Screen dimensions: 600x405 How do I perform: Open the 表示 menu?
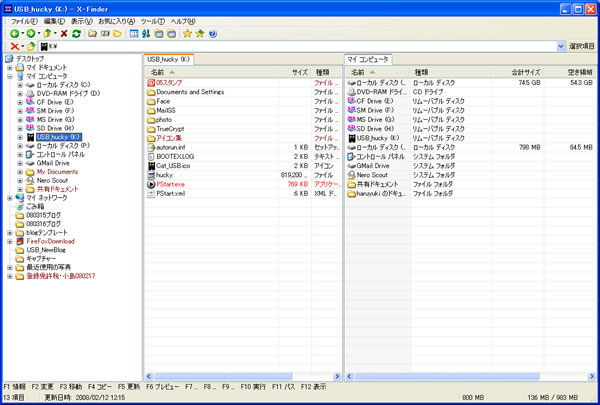coord(82,21)
